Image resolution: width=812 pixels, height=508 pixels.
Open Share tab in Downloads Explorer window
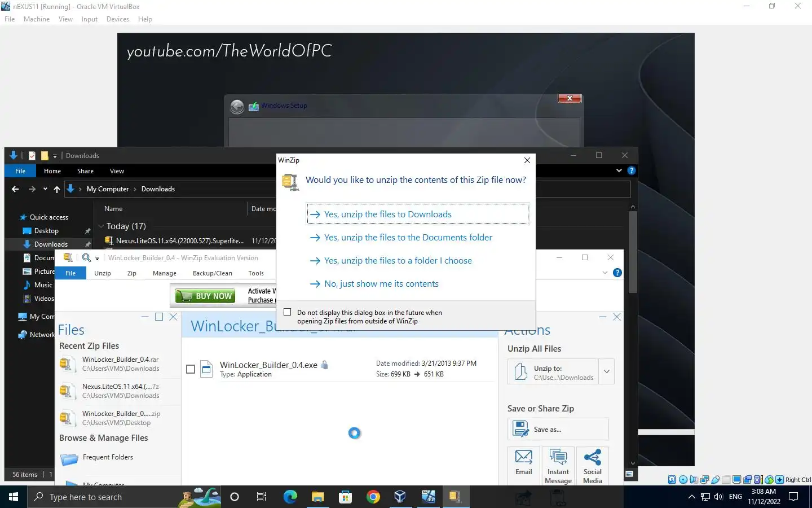point(86,171)
